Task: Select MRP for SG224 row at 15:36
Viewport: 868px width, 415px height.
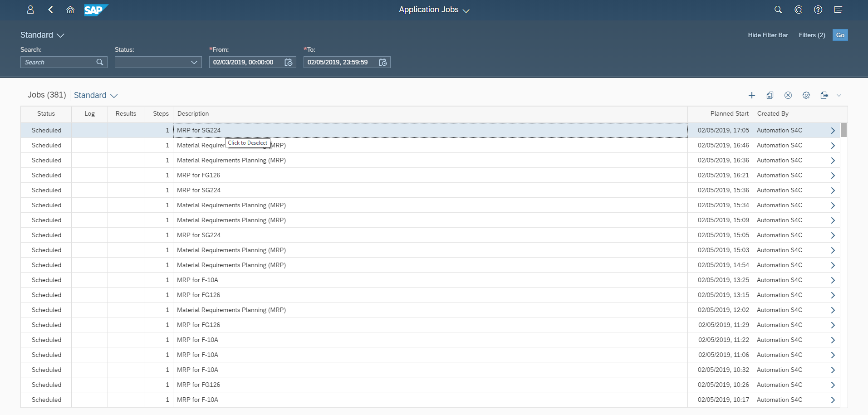Action: point(430,190)
